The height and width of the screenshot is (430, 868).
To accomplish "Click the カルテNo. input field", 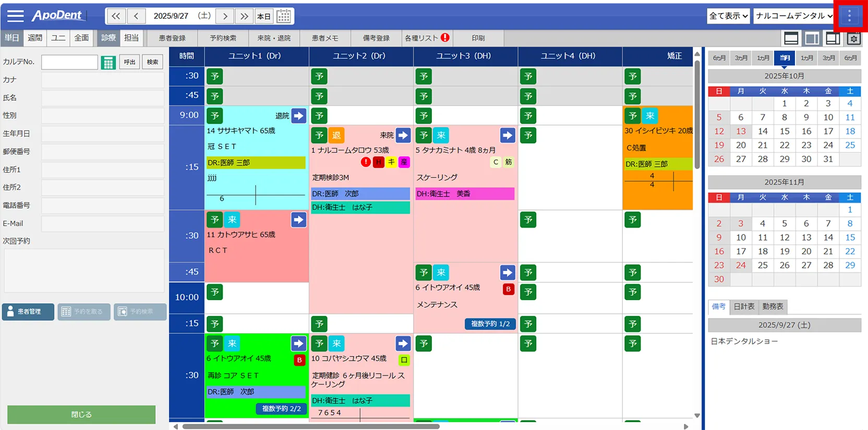I will (x=69, y=62).
